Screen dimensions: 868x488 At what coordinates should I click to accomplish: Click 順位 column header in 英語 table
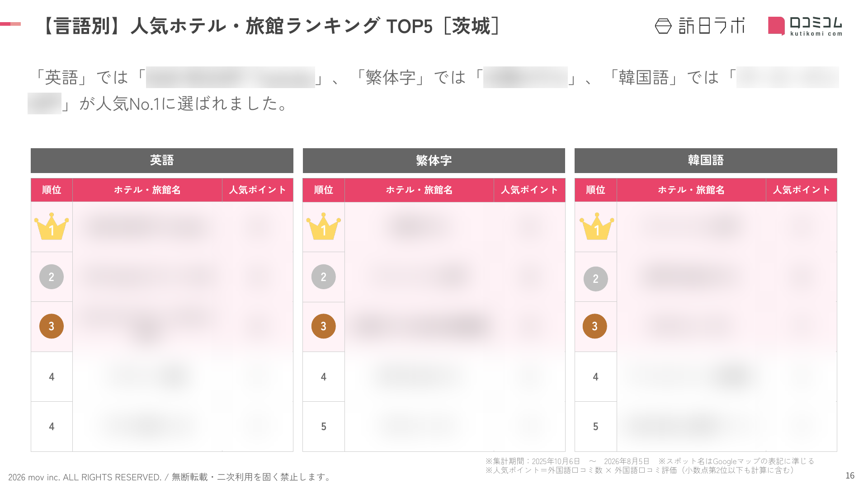(52, 190)
